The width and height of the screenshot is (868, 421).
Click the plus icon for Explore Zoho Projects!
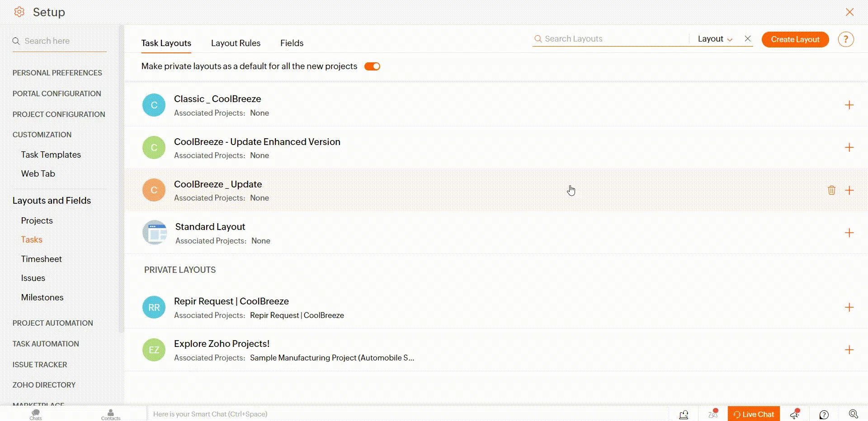(x=849, y=350)
